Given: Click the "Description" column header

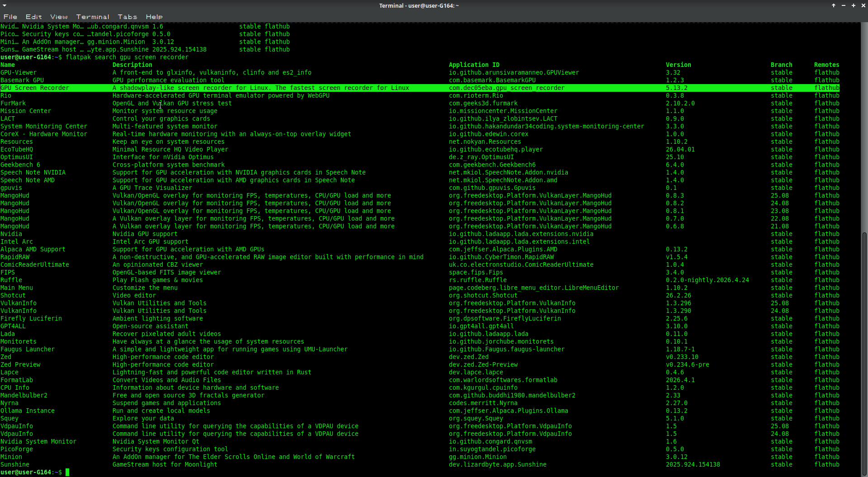Looking at the screenshot, I should 132,65.
